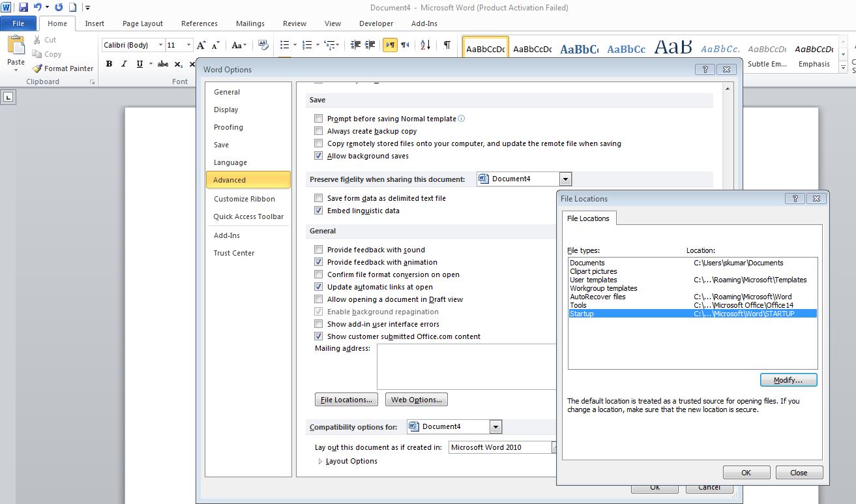Toggle strikethrough formatting
The image size is (856, 504).
163,64
